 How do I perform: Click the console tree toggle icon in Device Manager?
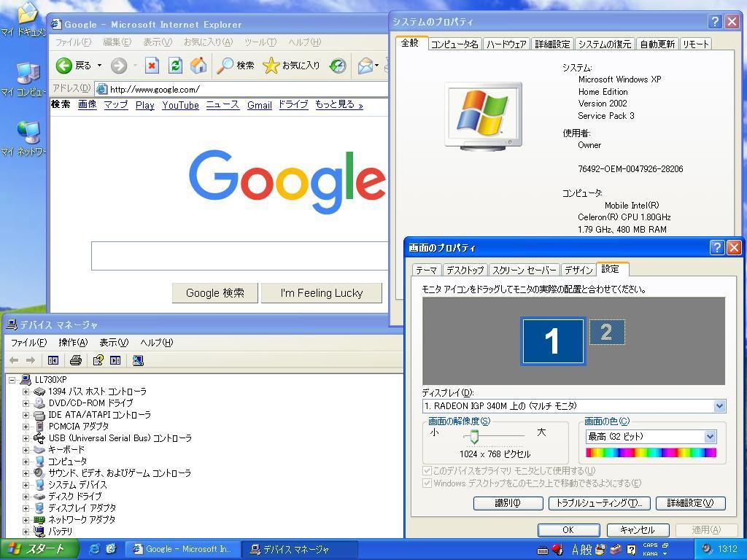(x=53, y=360)
